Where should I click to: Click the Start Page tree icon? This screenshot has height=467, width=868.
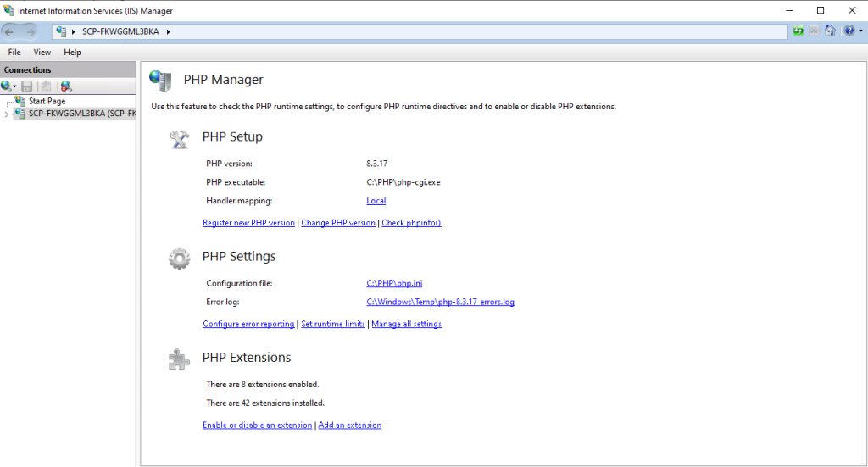pos(20,101)
